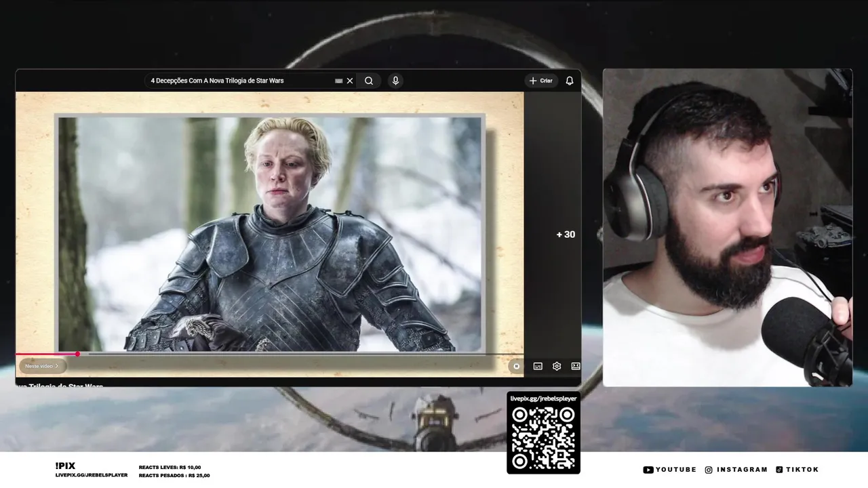
Task: Click LIVEPIX.GG/JREBELSPLAYER footer text
Action: pyautogui.click(x=92, y=475)
